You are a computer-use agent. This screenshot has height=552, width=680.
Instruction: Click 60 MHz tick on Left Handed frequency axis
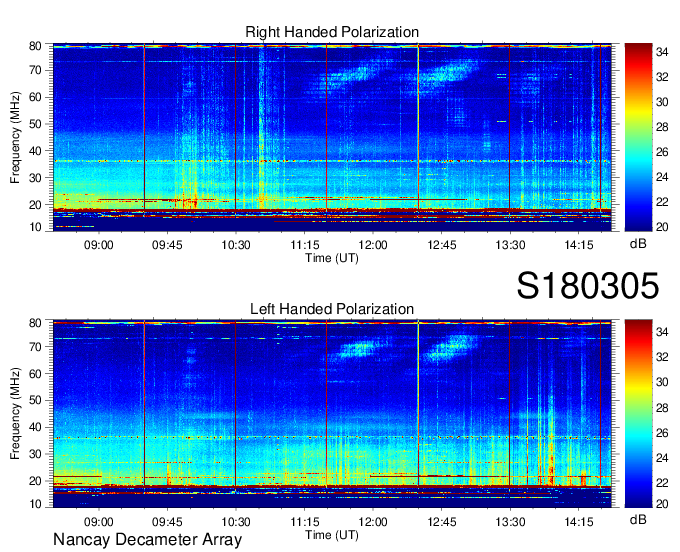tap(35, 374)
